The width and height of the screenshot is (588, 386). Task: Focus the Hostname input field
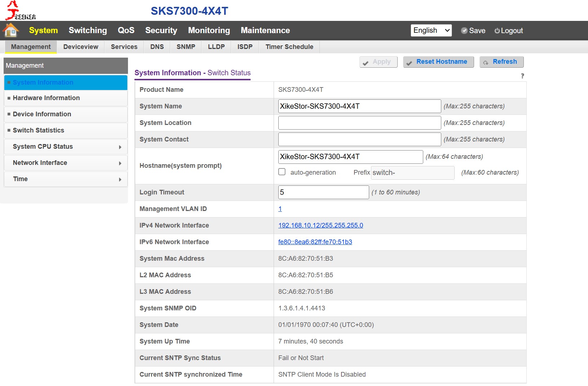click(350, 157)
